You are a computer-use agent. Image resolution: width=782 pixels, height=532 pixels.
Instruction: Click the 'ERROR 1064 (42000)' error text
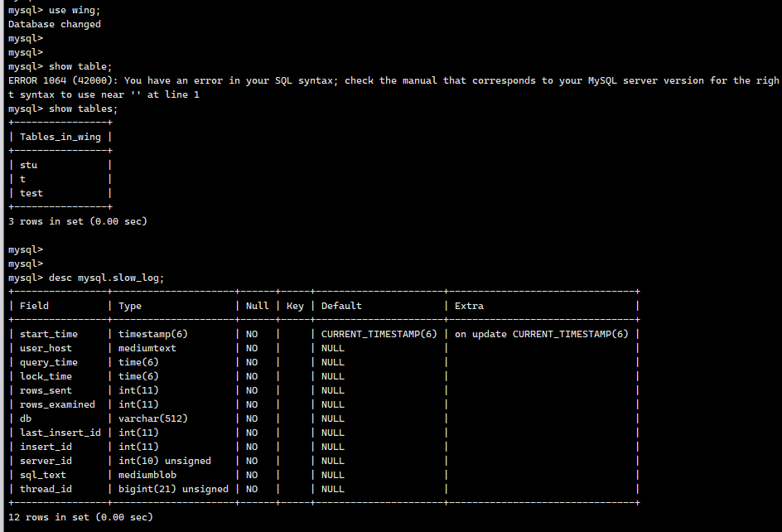click(x=61, y=80)
